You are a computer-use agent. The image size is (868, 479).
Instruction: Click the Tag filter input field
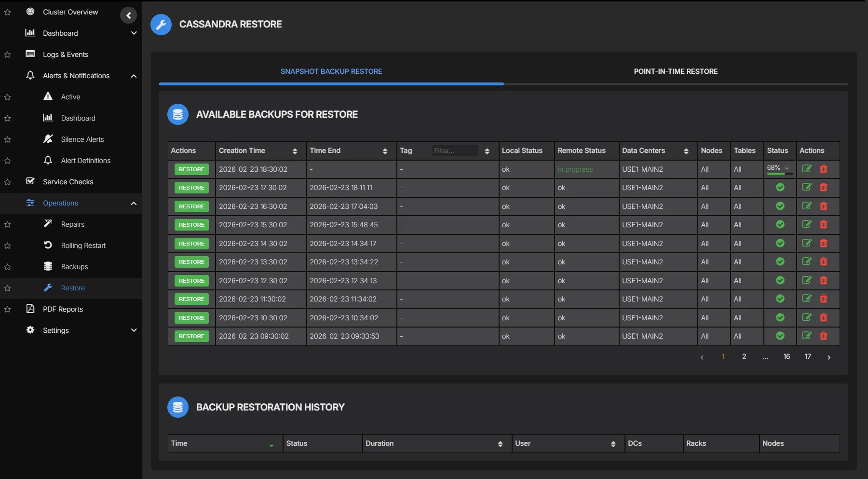coord(454,151)
